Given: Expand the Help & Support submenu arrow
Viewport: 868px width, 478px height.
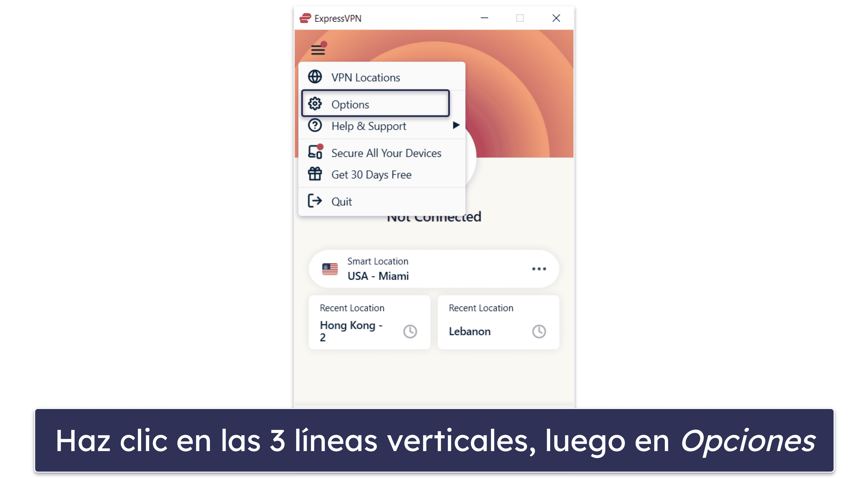Looking at the screenshot, I should 456,125.
